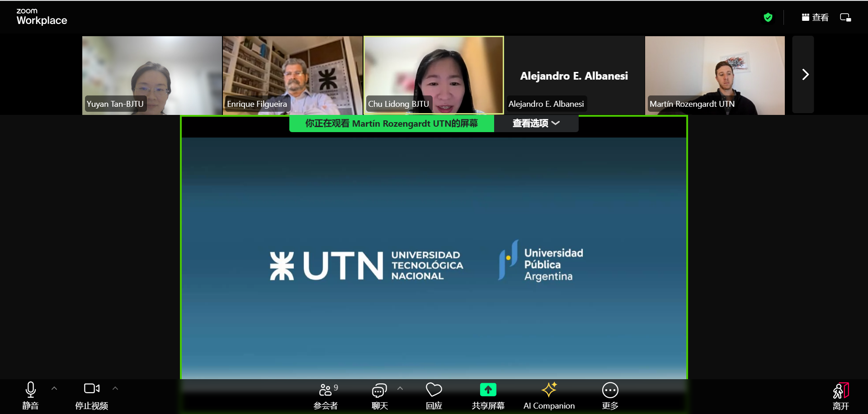This screenshot has width=868, height=414.
Task: Click the Zoom Workplace logo
Action: point(42,17)
